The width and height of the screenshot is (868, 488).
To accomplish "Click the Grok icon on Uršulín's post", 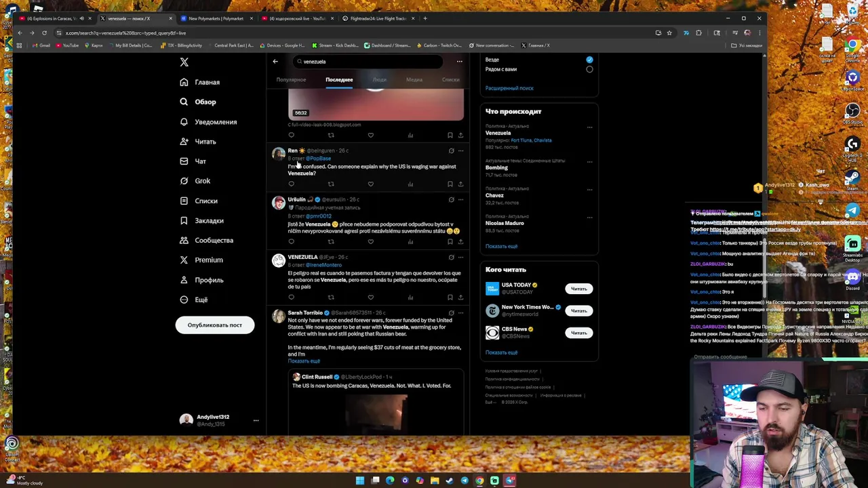I will coord(451,200).
